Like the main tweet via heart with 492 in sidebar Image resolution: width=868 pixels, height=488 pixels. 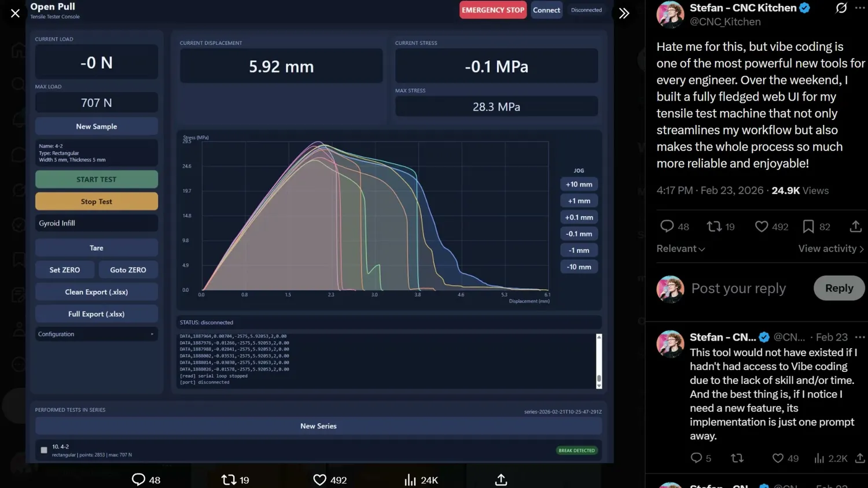click(762, 227)
